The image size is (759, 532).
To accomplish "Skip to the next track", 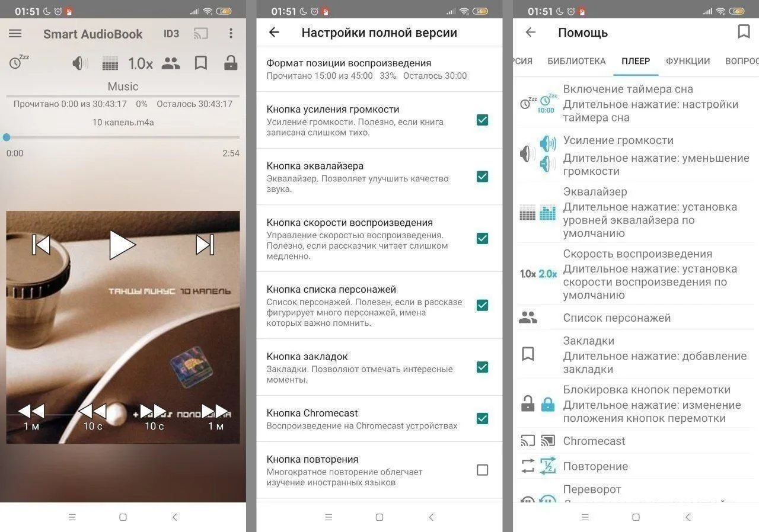I will pos(205,245).
